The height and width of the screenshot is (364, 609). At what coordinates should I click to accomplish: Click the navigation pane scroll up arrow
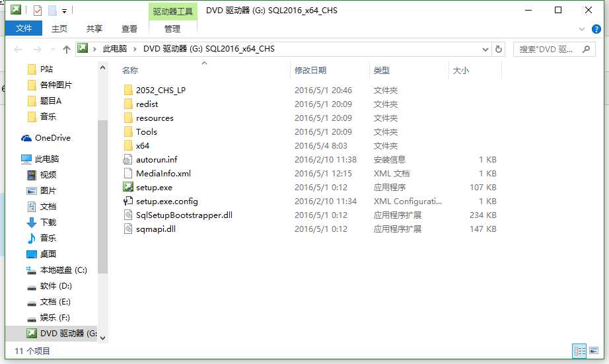pos(102,67)
